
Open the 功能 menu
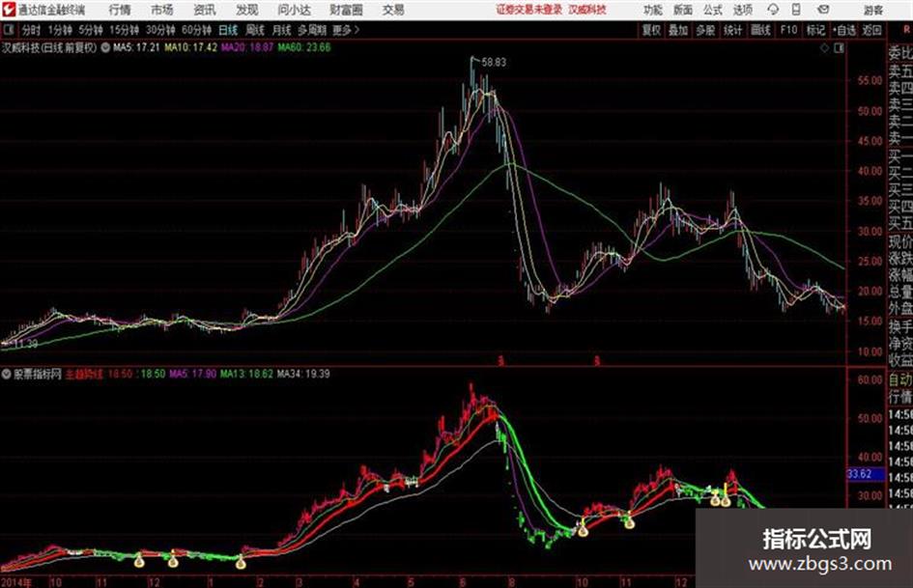click(653, 10)
